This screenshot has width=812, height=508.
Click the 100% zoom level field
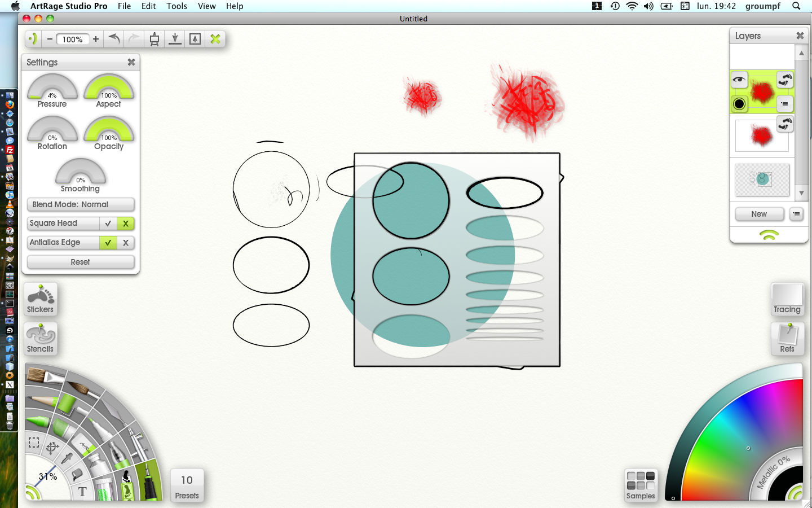73,39
